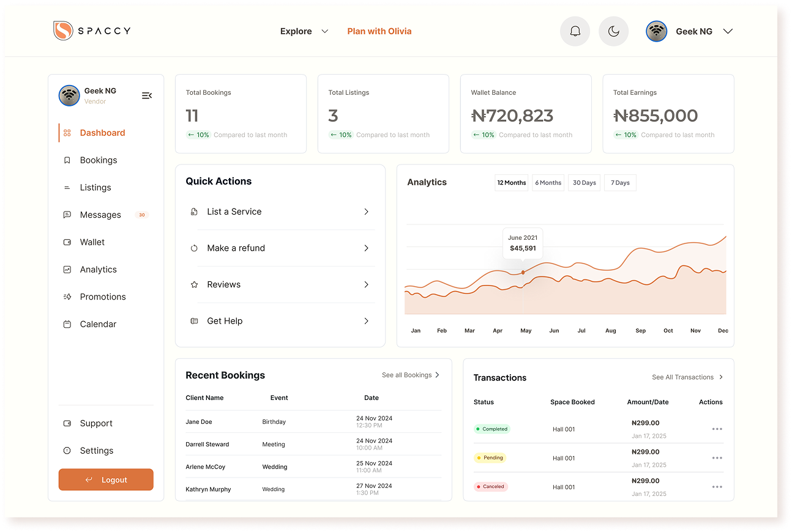Screen dimensions: 792x532
Task: Click the List a Service icon
Action: pyautogui.click(x=194, y=212)
